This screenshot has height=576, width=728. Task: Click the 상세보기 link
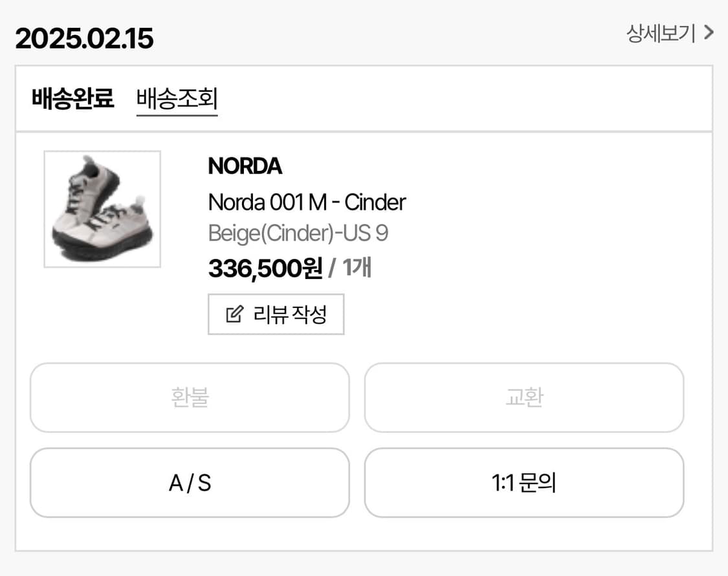tap(662, 33)
